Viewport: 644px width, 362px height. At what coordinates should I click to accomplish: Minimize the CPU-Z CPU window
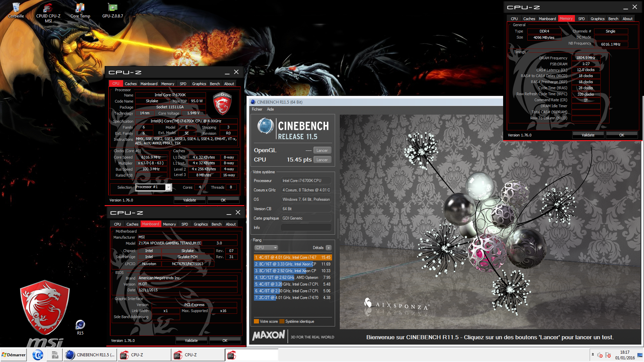click(x=227, y=72)
